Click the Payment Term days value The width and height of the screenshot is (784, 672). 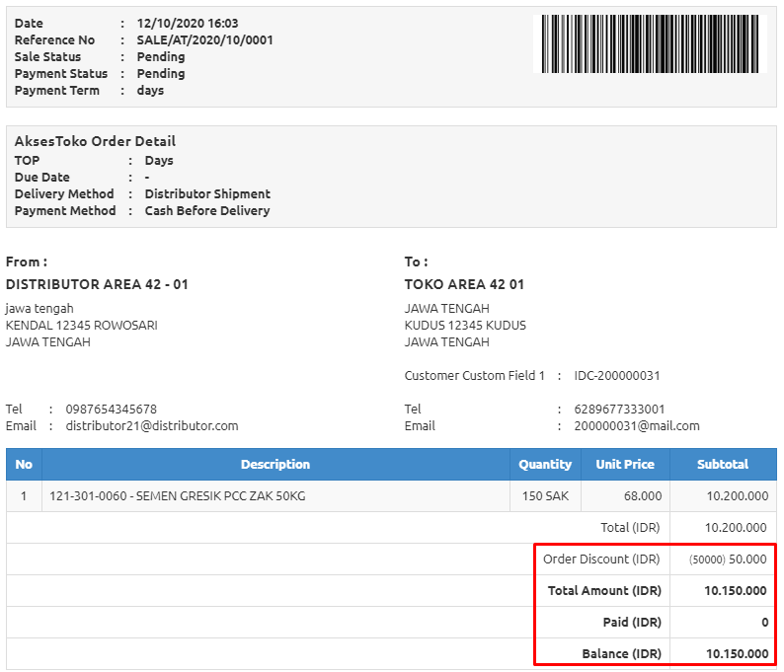click(x=150, y=91)
